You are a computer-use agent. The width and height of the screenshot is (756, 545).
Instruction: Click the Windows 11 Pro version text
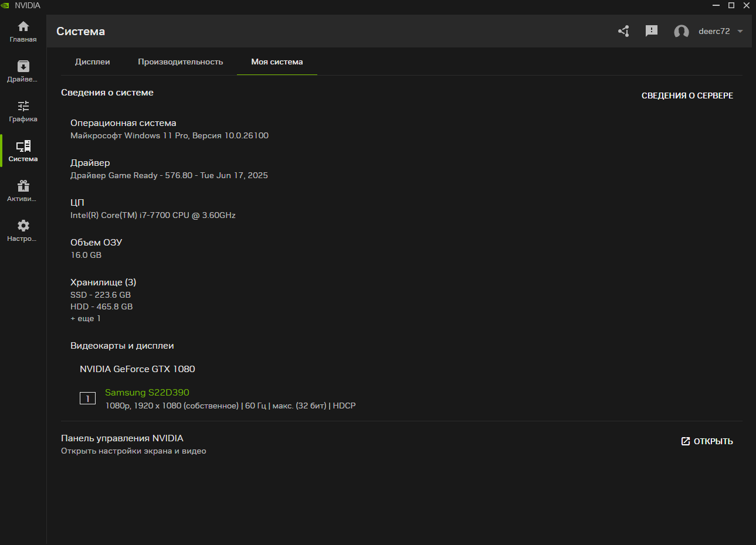click(169, 135)
